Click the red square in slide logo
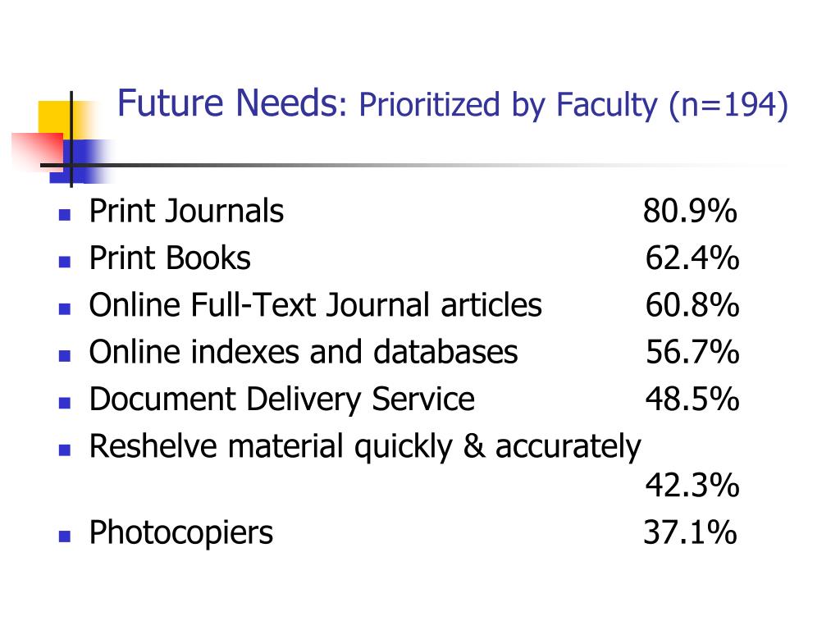The height and width of the screenshot is (630, 840). (38, 151)
